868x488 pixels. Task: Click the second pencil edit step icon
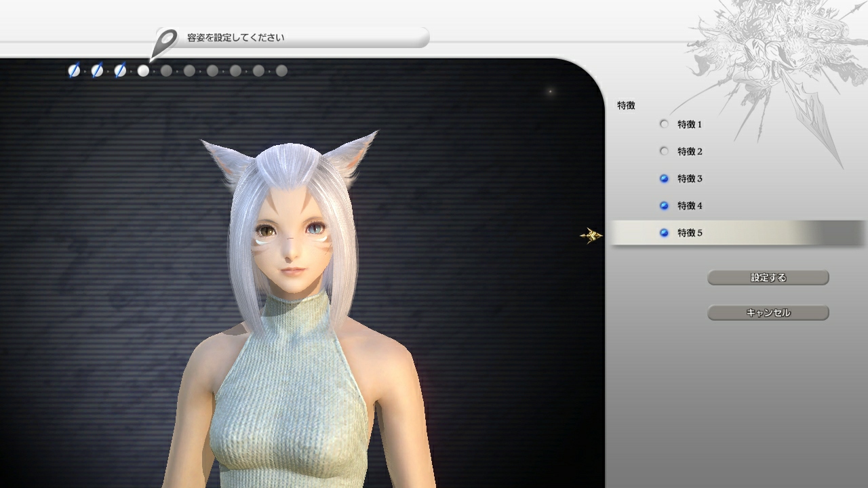pyautogui.click(x=98, y=70)
